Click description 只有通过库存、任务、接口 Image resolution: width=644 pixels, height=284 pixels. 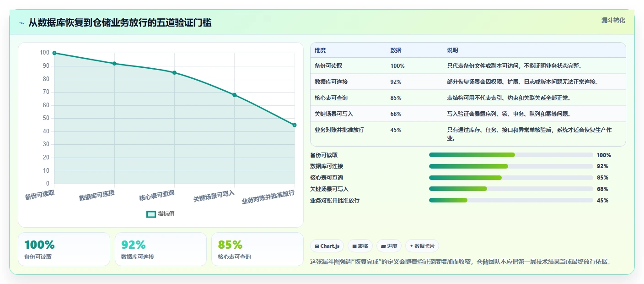tap(529, 134)
